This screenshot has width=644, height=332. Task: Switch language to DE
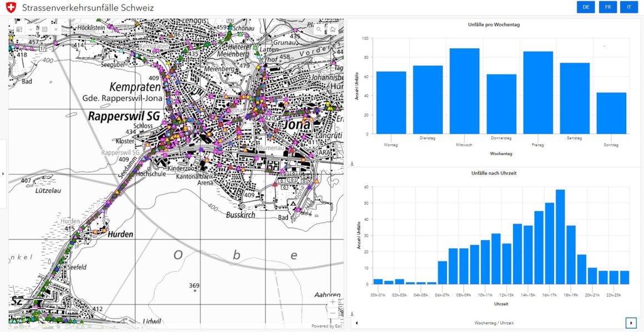tap(586, 7)
